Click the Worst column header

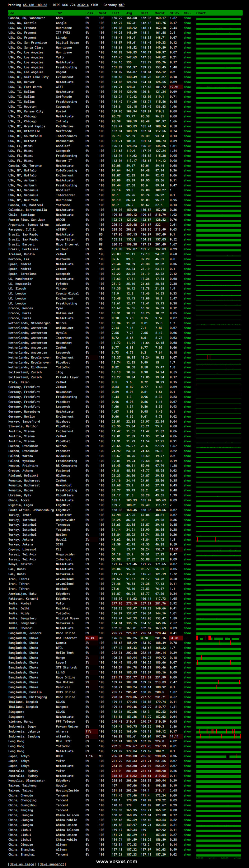[x=160, y=13]
